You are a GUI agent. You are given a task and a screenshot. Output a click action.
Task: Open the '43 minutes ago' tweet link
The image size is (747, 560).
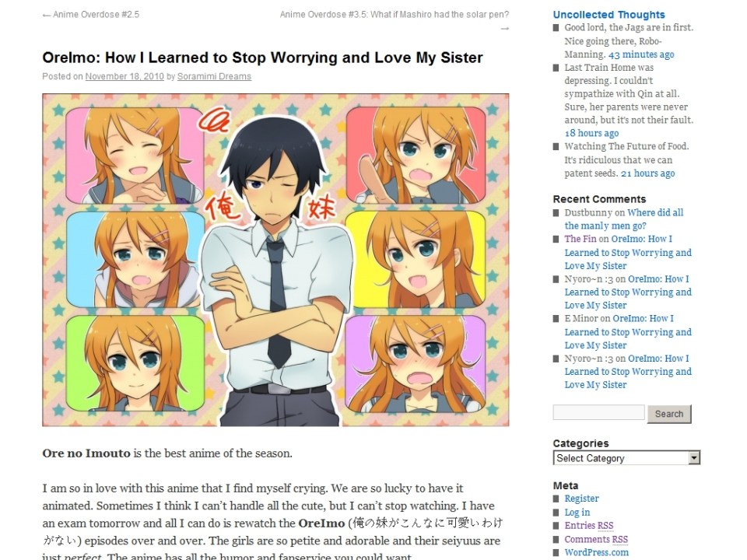coord(640,54)
